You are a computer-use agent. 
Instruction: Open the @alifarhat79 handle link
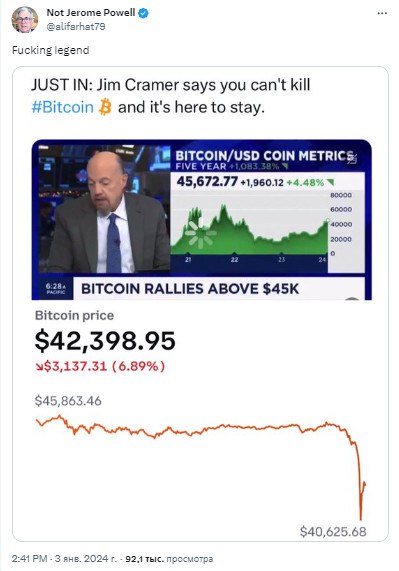(x=76, y=27)
